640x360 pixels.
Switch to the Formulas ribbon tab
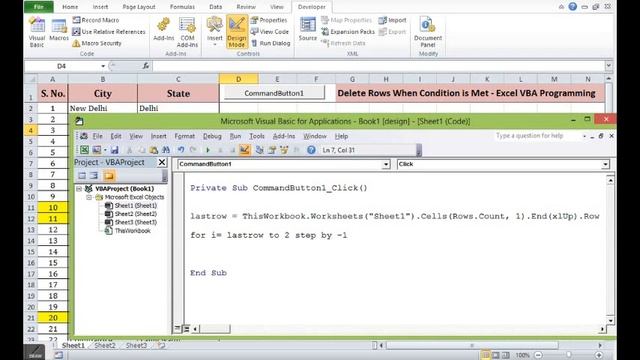[x=182, y=7]
